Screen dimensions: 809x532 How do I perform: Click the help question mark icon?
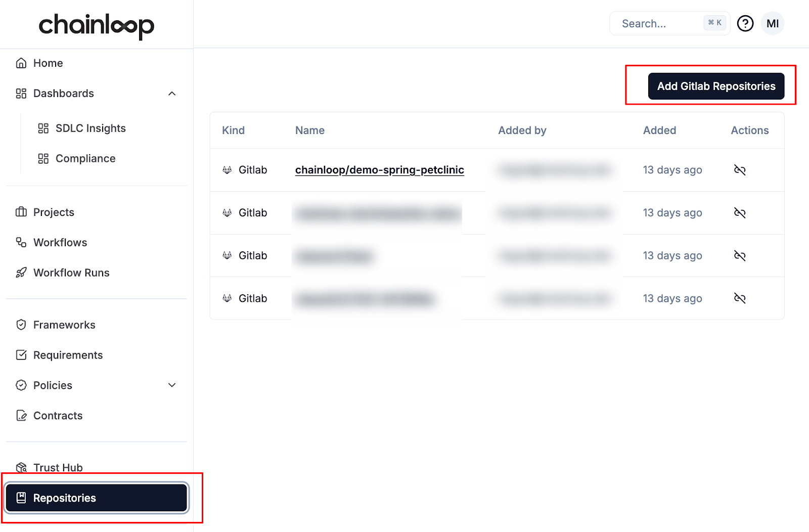[745, 23]
